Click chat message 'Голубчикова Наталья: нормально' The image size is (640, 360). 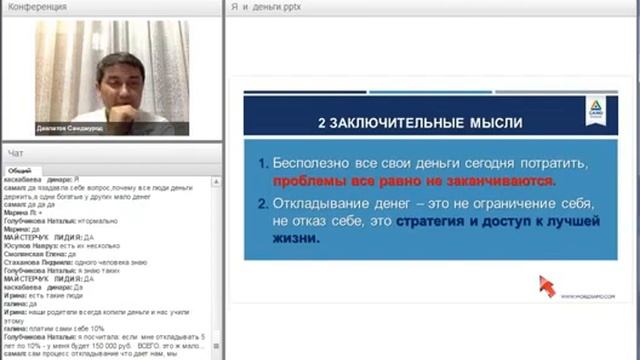(60, 221)
